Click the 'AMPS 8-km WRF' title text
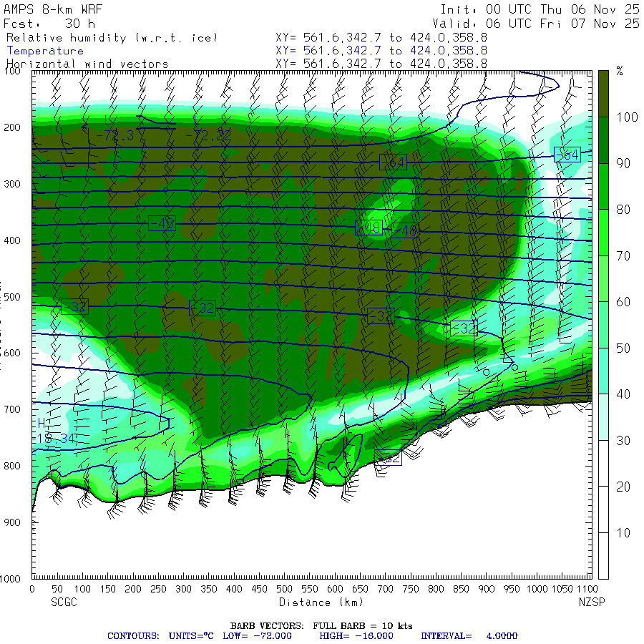The image size is (644, 644). pos(53,9)
